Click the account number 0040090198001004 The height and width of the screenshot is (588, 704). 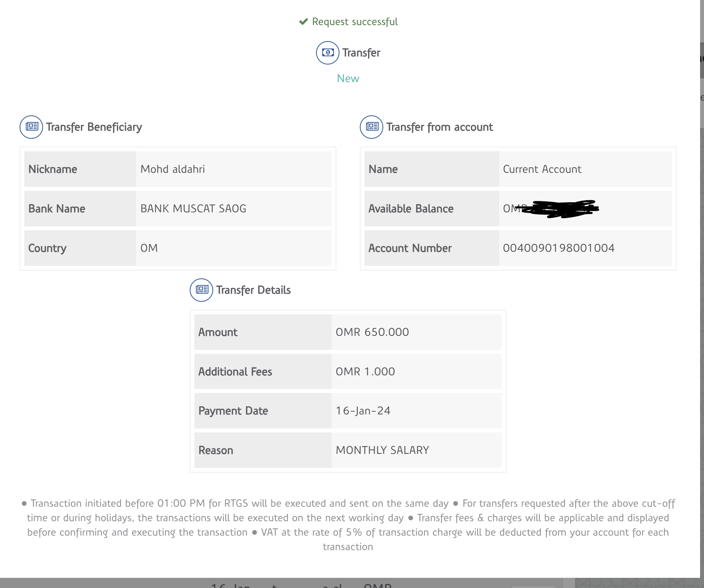coord(559,248)
